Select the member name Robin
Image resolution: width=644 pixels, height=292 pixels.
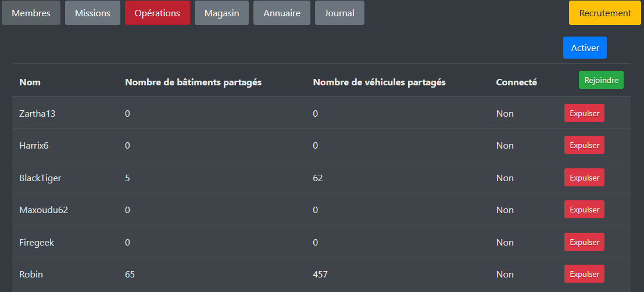pyautogui.click(x=31, y=274)
